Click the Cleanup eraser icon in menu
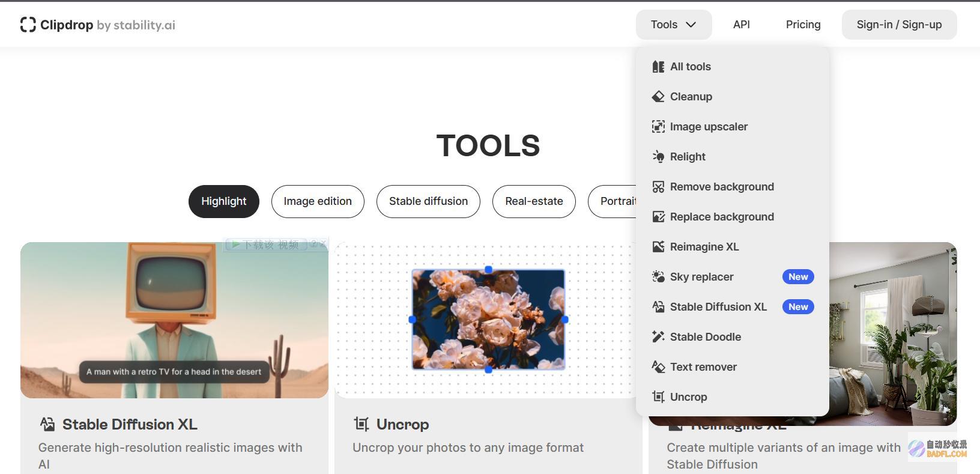This screenshot has height=474, width=980. pyautogui.click(x=658, y=97)
